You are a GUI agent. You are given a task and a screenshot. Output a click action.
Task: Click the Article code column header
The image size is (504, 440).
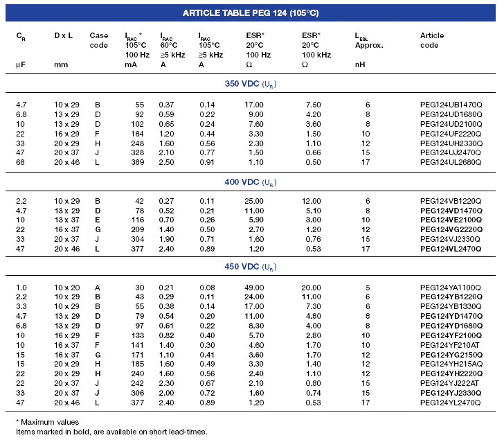tap(432, 40)
